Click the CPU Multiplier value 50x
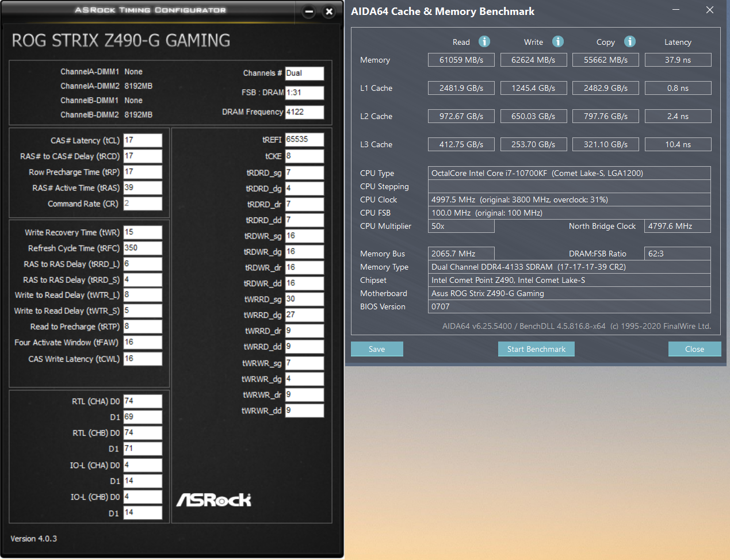This screenshot has height=560, width=730. (x=461, y=226)
